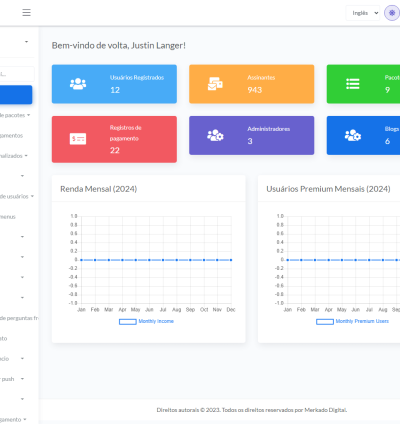Expand the sidebar item ending in 'de usuários'

click(17, 197)
